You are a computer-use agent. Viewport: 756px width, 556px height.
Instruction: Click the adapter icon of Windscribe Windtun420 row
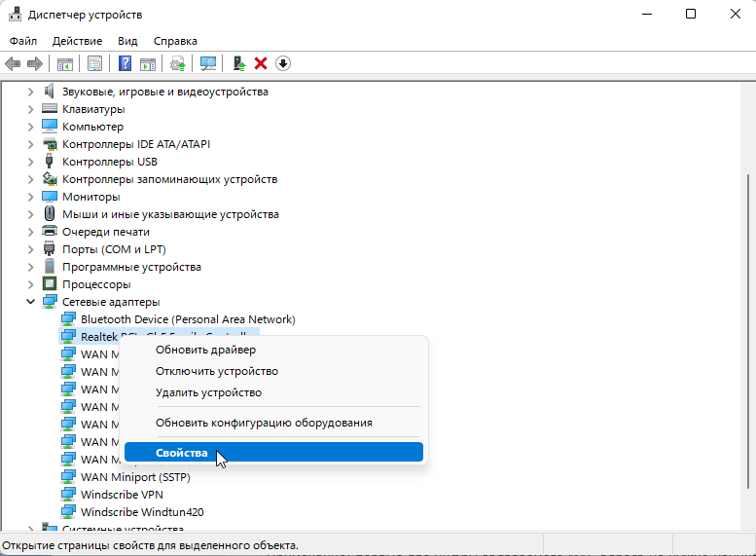68,511
